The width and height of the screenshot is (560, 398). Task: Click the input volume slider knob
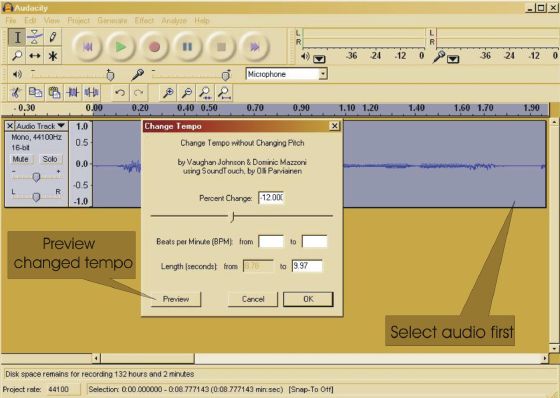(225, 75)
